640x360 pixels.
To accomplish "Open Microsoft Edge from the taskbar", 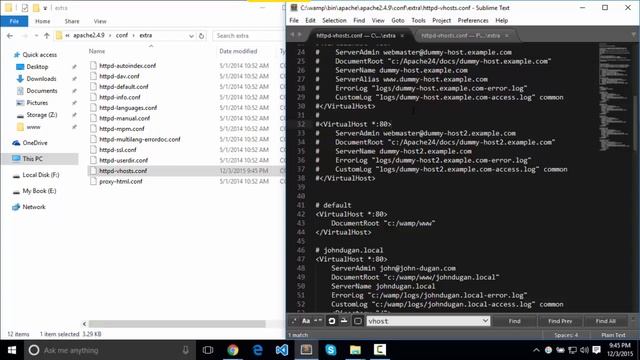I will [257, 350].
